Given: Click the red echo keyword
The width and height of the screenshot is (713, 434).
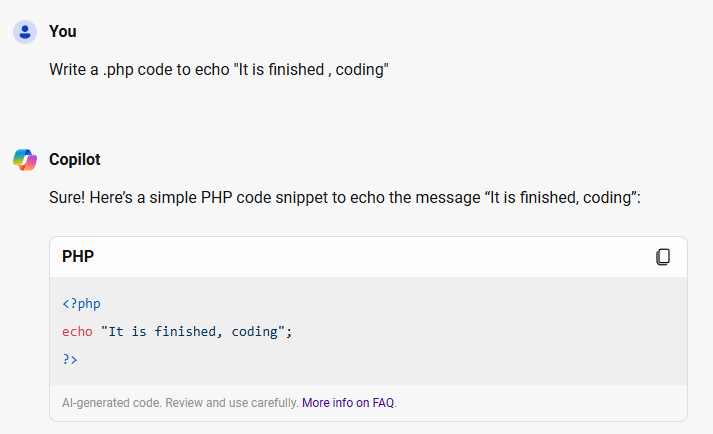Looking at the screenshot, I should [x=77, y=331].
